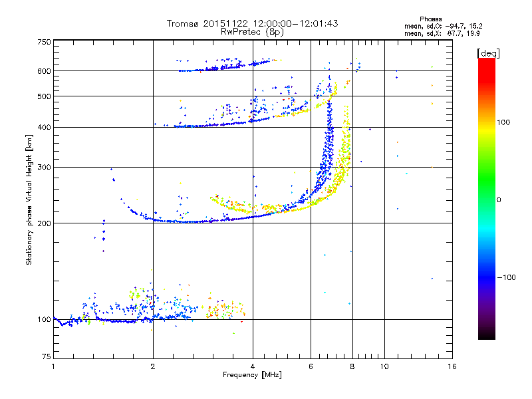Click the '[deg]' colorbar unit label
The height and width of the screenshot is (399, 532).
488,53
